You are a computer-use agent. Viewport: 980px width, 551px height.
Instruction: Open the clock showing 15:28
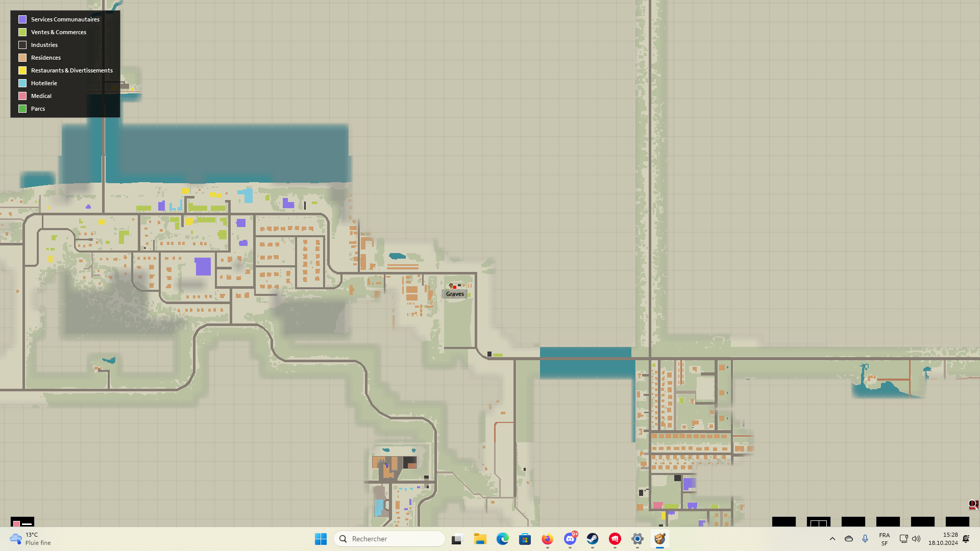click(x=943, y=539)
